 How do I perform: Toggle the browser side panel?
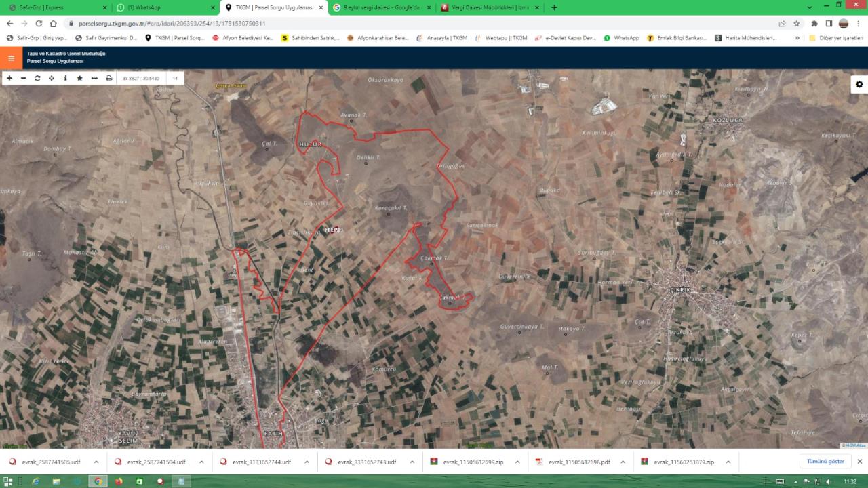pos(829,23)
